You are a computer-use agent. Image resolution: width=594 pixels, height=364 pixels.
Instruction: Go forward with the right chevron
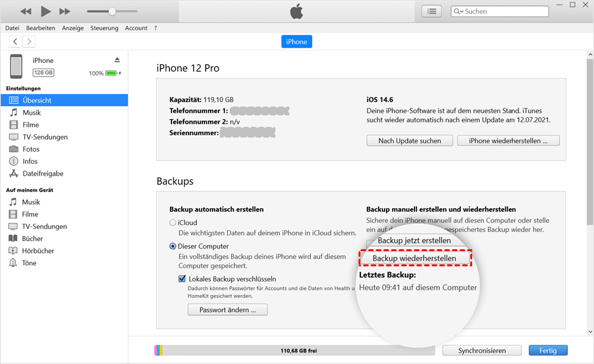point(29,42)
